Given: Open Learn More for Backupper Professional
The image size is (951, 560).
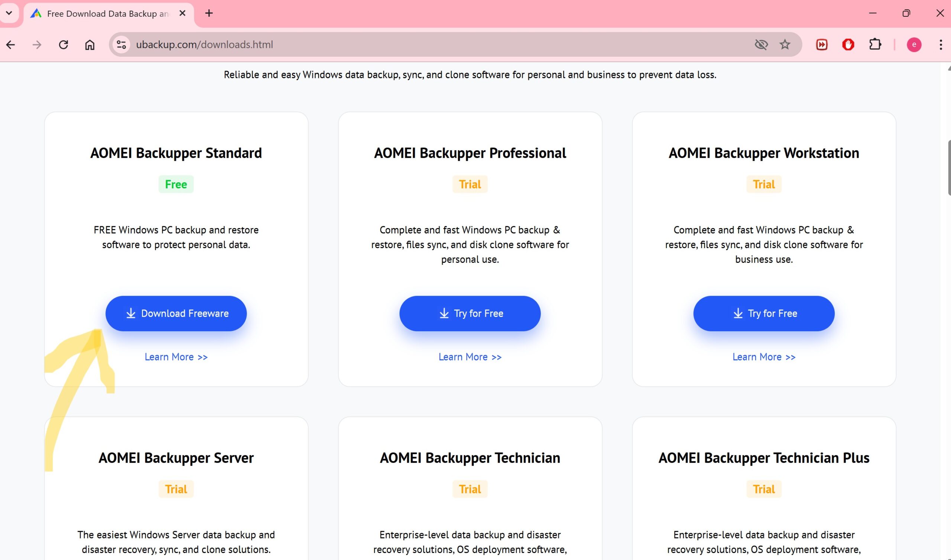Looking at the screenshot, I should click(x=470, y=356).
